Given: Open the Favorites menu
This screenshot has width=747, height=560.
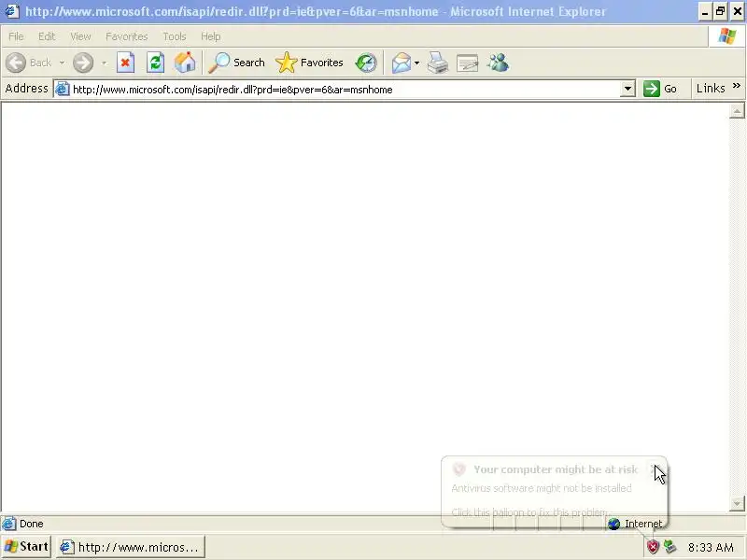Looking at the screenshot, I should pos(127,36).
